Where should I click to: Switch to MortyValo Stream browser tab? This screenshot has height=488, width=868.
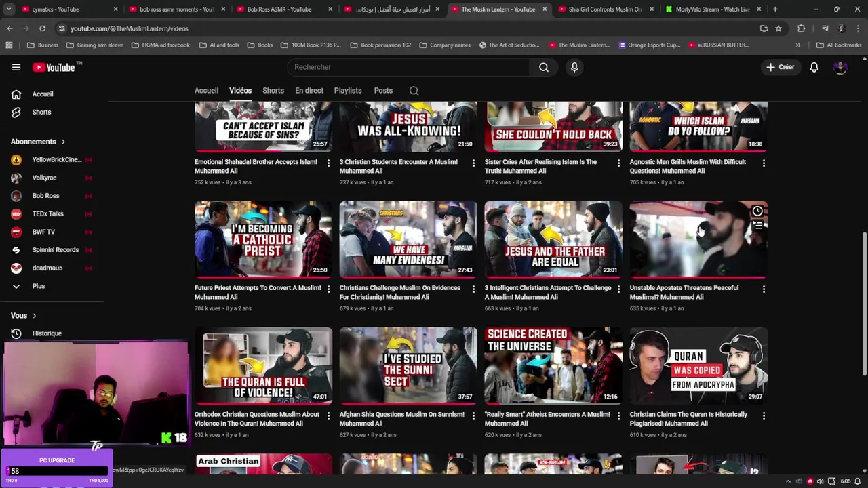(x=712, y=9)
